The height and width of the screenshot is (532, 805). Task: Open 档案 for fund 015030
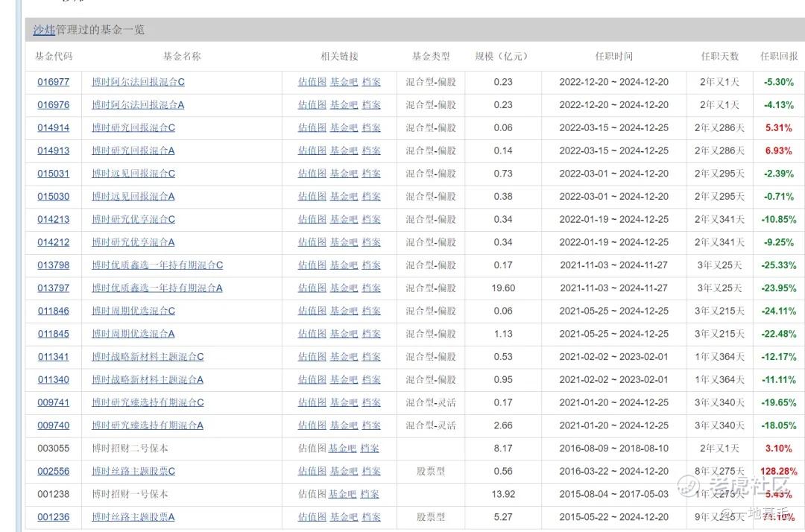coord(371,197)
